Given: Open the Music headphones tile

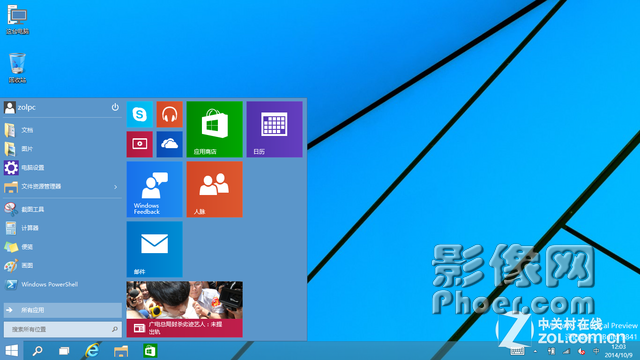Looking at the screenshot, I should (169, 114).
